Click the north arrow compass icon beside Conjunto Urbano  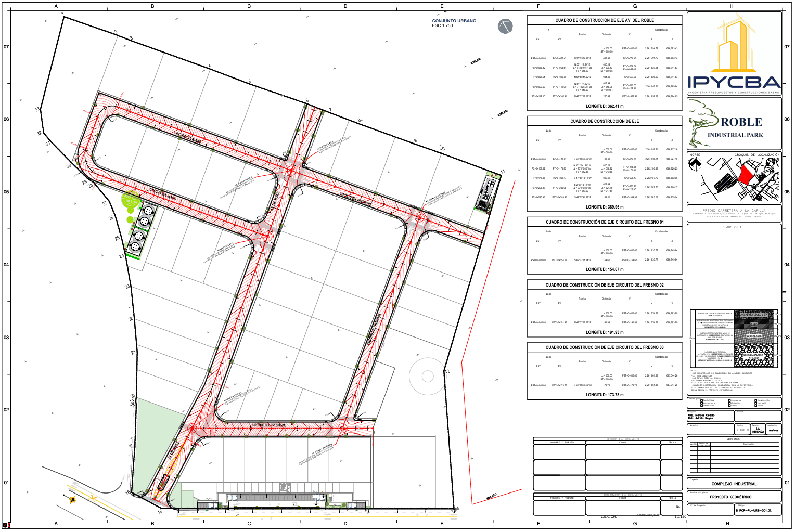505,26
